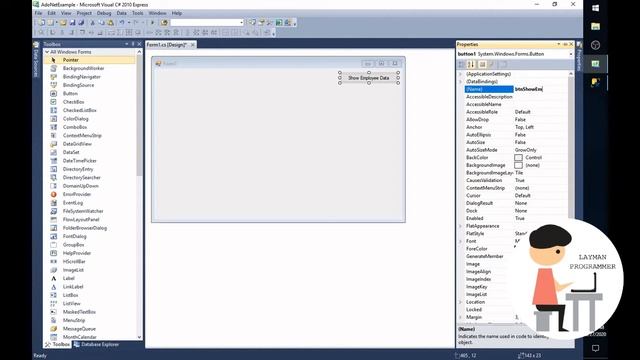Start debugging with the play icon
This screenshot has height=360, width=640.
[152, 22]
